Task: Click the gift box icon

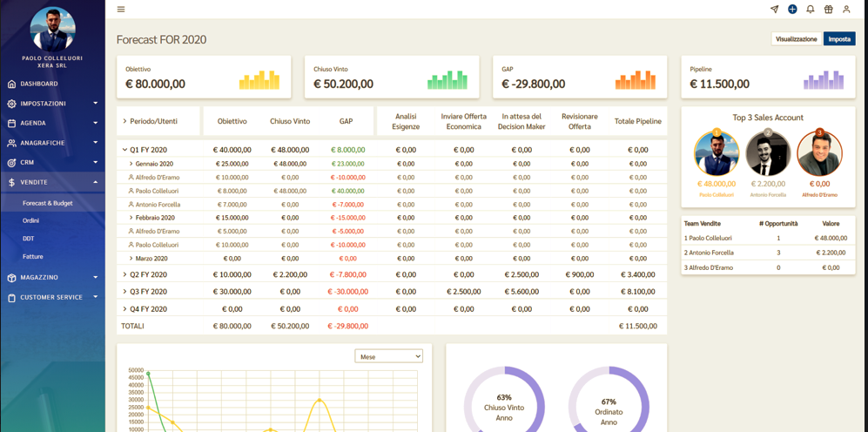Action: tap(828, 10)
